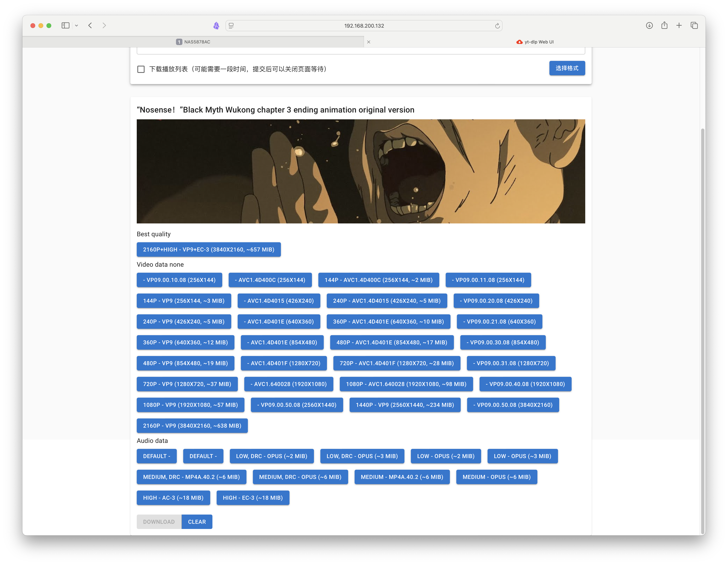Select - AVC1.4D401E (640X360) format
The image size is (728, 565).
click(279, 322)
